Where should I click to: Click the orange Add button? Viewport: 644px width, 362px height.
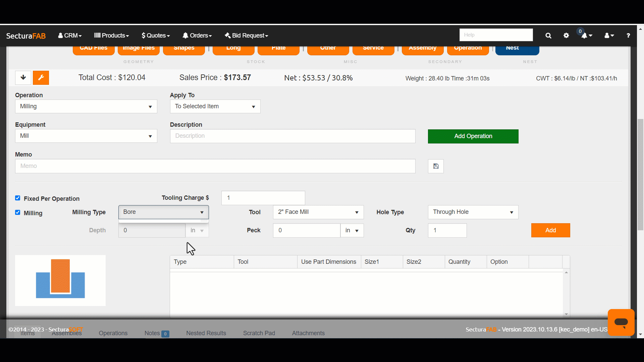pos(550,230)
